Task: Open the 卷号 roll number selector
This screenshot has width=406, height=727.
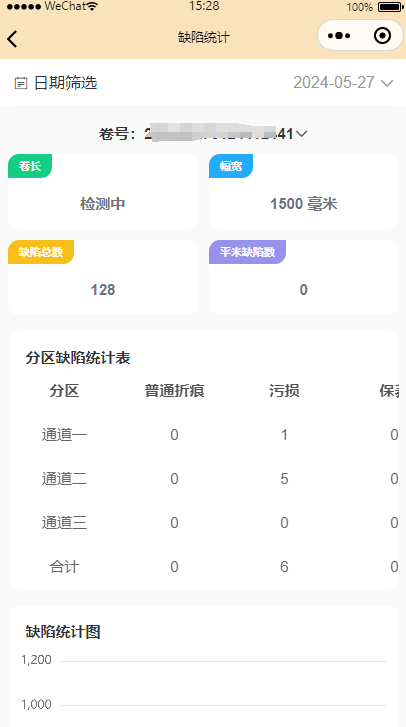Action: pos(203,134)
